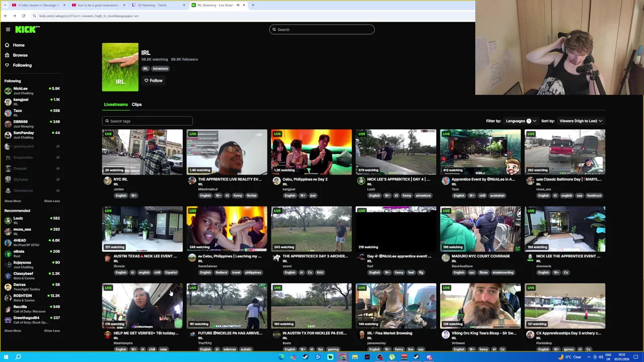This screenshot has height=362, width=644.
Task: Open musa_usa channel in Recommended
Action: [32, 231]
